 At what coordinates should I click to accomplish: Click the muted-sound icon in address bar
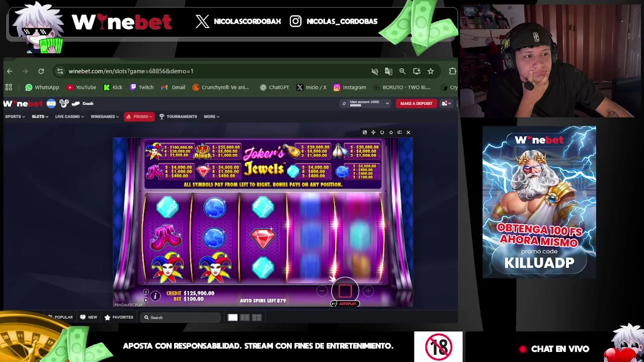(374, 71)
